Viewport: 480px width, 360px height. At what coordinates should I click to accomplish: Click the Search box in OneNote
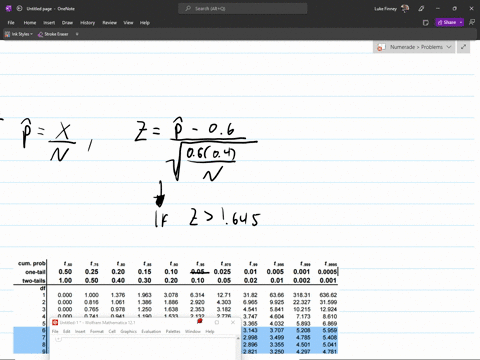tap(243, 9)
